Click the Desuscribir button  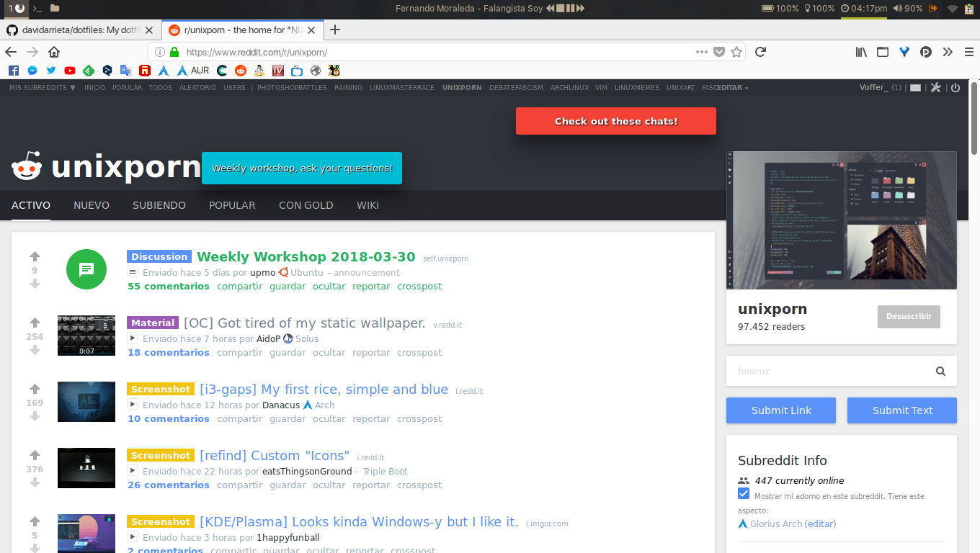909,316
